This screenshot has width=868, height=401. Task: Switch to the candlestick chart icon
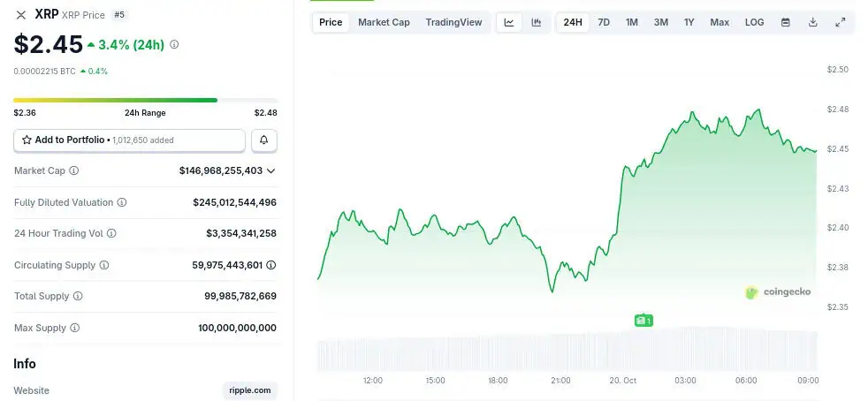(536, 22)
